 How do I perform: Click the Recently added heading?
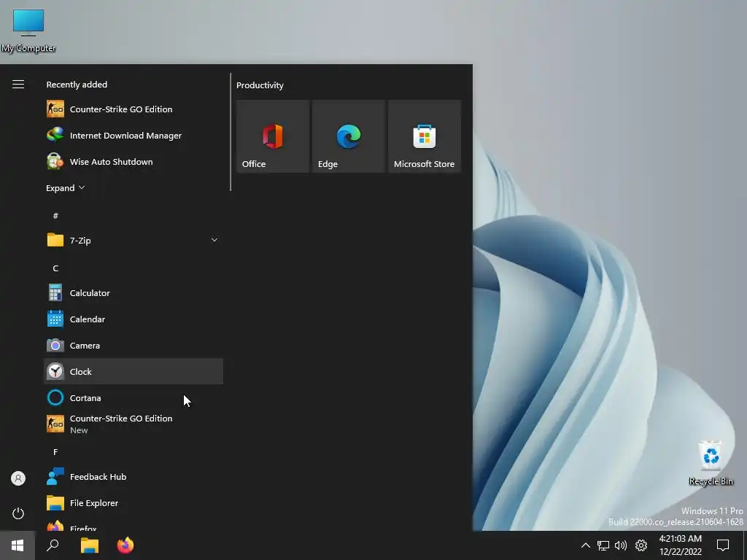tap(77, 85)
